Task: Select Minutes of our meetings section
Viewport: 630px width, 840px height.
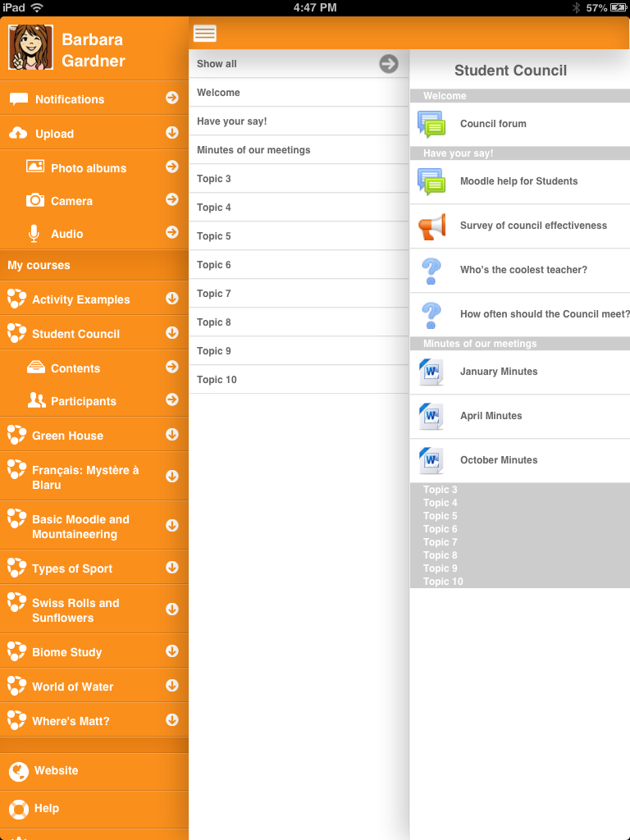Action: tap(299, 150)
